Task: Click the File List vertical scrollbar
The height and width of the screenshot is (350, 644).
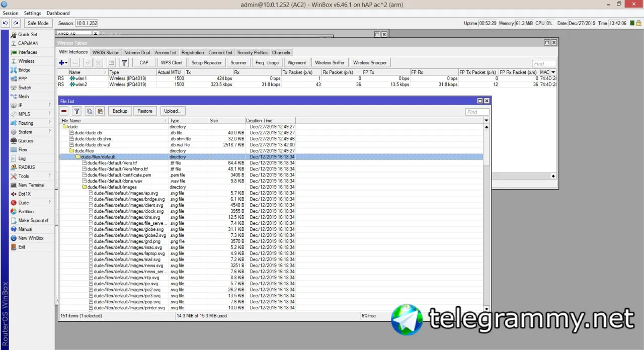Action: point(486,217)
